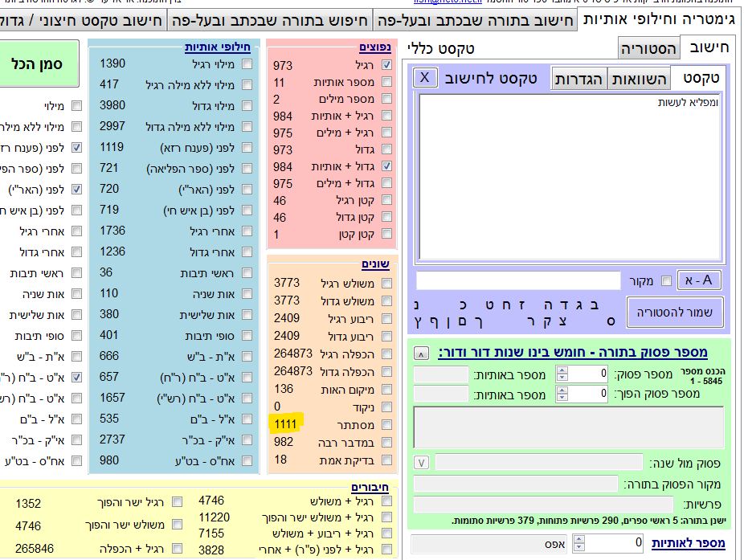This screenshot has width=744, height=560.
Task: Select the השוואות tab
Action: point(640,78)
